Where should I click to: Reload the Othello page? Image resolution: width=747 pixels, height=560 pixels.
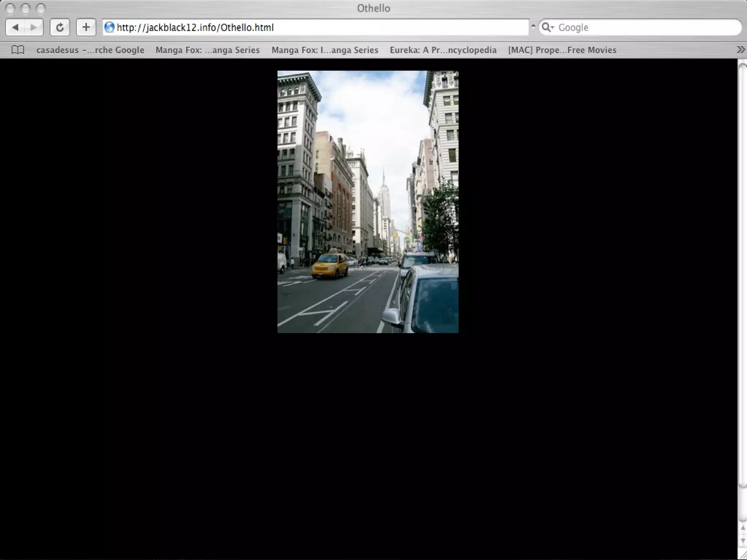[x=60, y=27]
